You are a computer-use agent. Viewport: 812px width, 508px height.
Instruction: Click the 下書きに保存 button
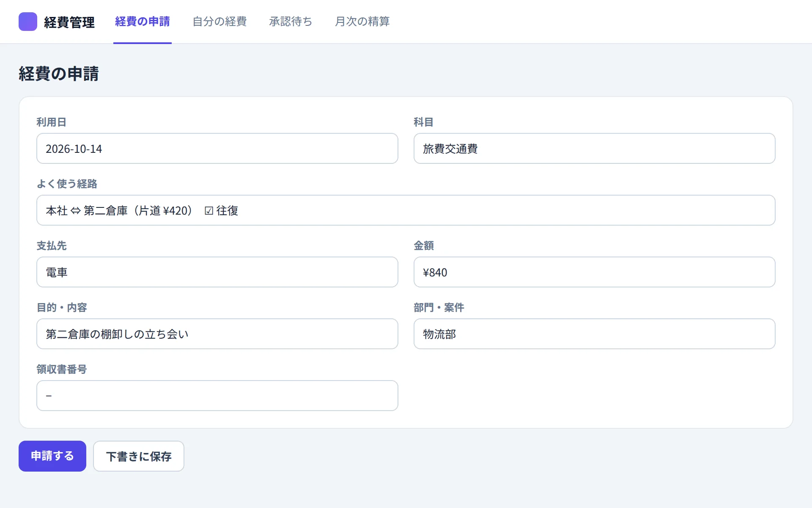[x=139, y=456]
